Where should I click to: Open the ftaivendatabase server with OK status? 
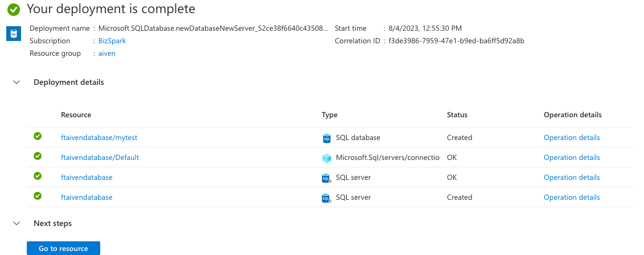coord(87,178)
